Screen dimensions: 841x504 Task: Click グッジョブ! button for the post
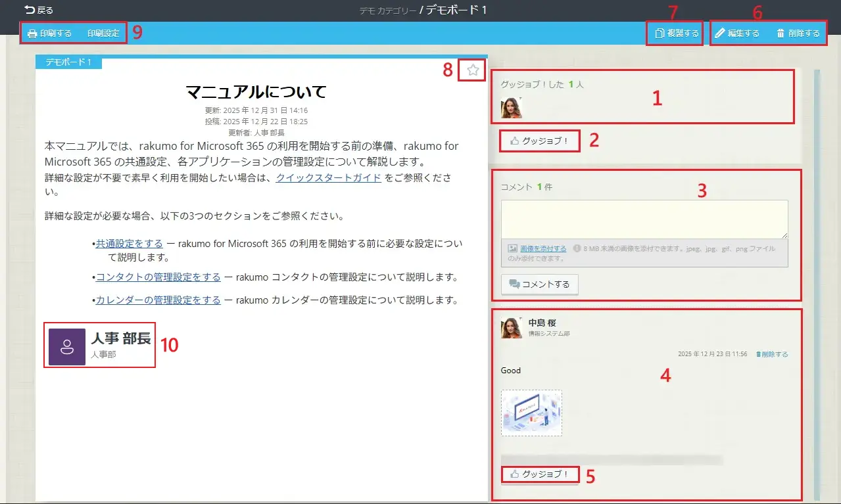pyautogui.click(x=540, y=141)
